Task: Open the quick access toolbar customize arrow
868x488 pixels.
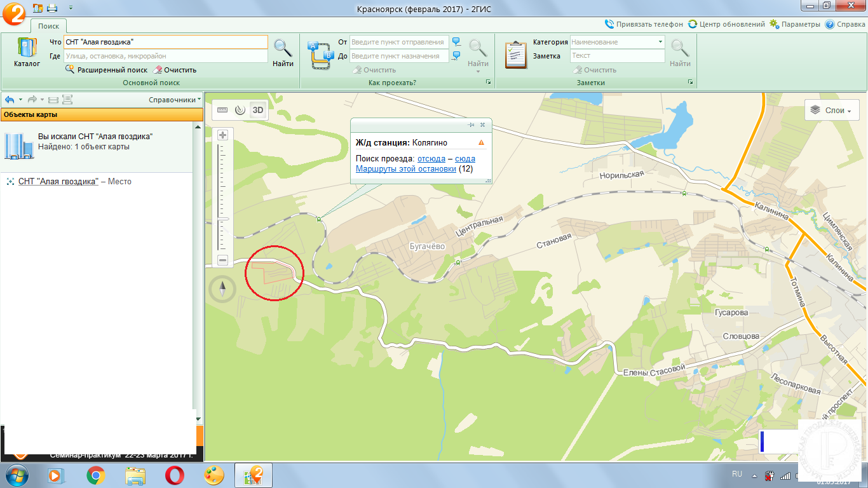Action: coord(70,8)
